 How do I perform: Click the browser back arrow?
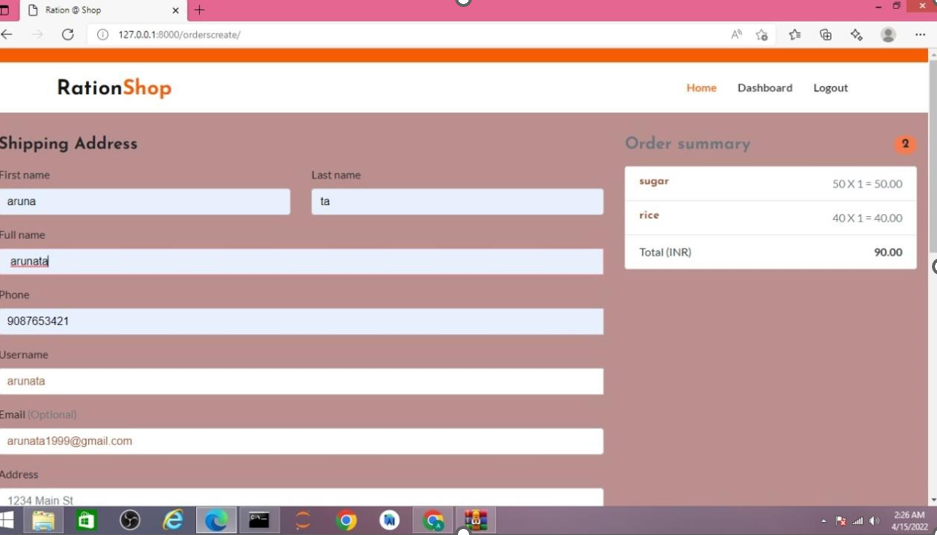click(8, 34)
